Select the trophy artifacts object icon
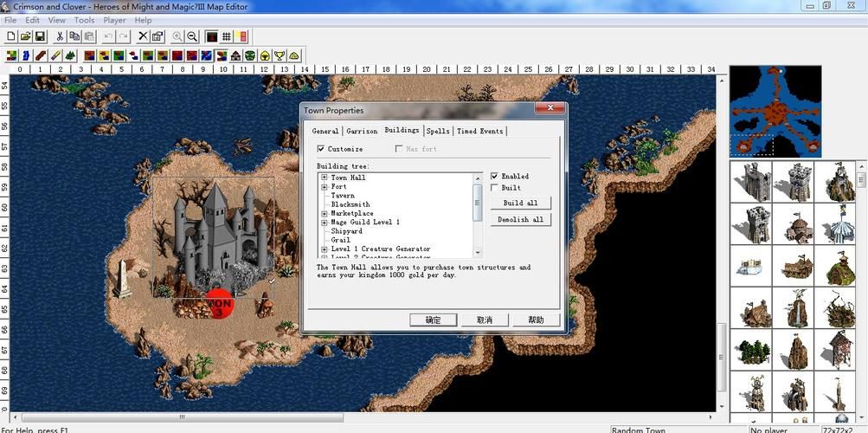Image resolution: width=868 pixels, height=433 pixels. tap(280, 55)
